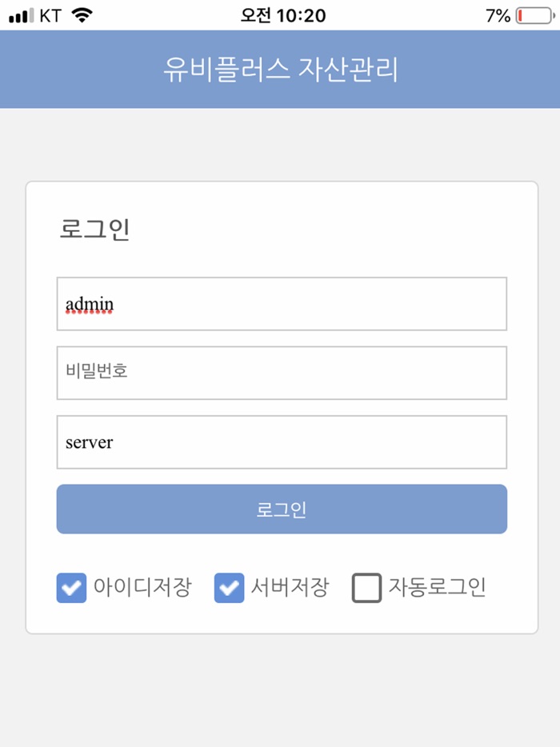Click the server input field
The height and width of the screenshot is (747, 560).
(x=281, y=441)
